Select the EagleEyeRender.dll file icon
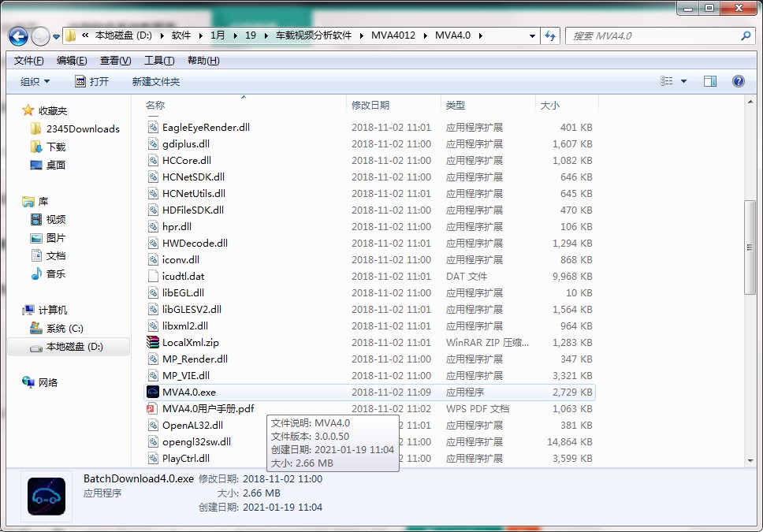Viewport: 763px width, 532px height. pyautogui.click(x=153, y=127)
